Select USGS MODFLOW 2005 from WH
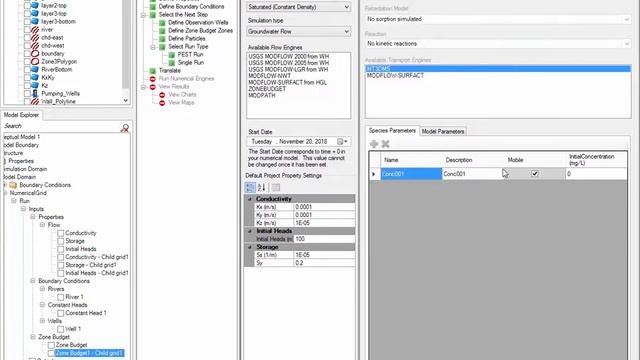The height and width of the screenshot is (360, 640). [x=288, y=63]
